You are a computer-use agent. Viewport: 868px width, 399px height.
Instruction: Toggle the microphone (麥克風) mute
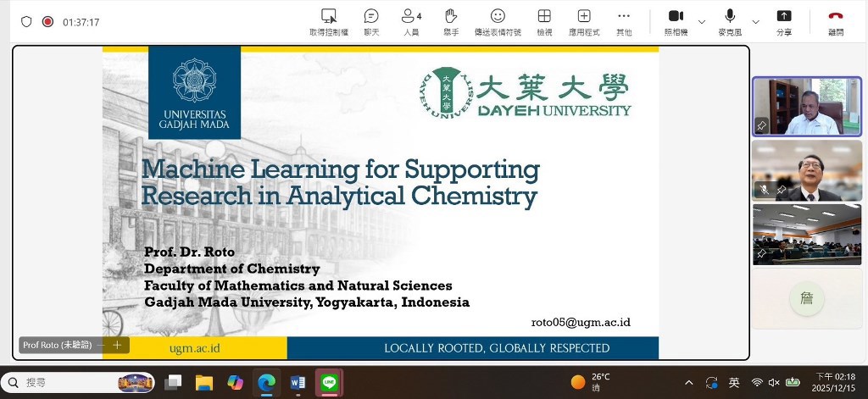[x=729, y=16]
